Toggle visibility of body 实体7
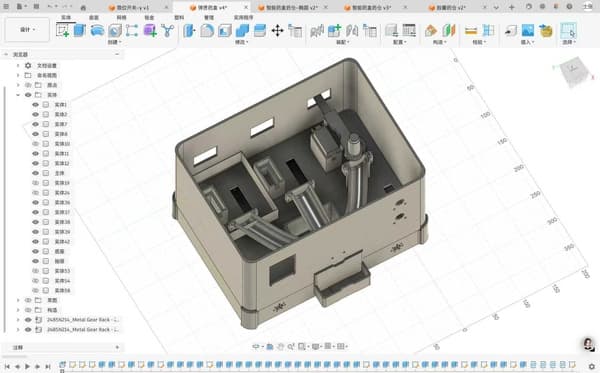Screen dimensions: 600x373 (x=36, y=124)
